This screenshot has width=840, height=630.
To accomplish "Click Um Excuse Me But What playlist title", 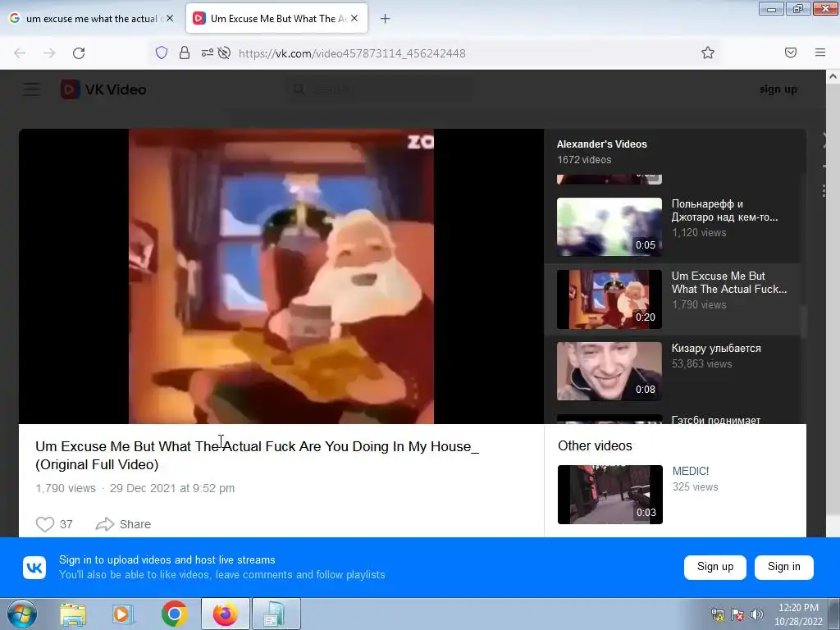I will [728, 282].
